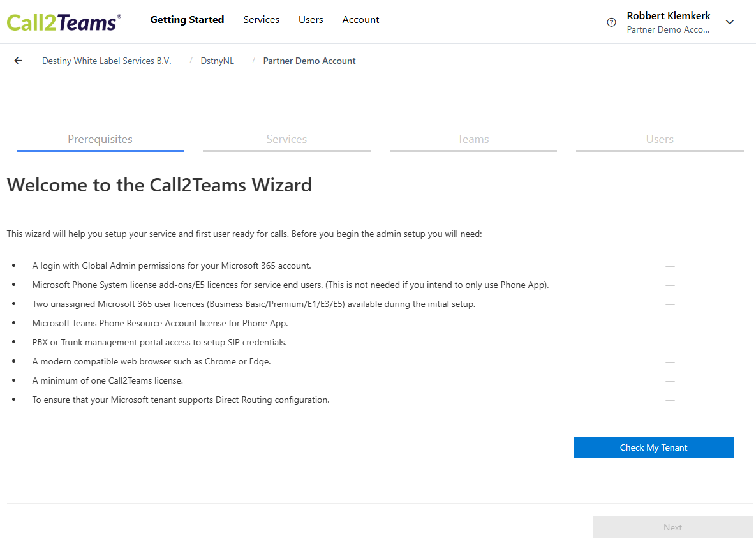Click status dash for Global Admin login requirement

pos(670,266)
